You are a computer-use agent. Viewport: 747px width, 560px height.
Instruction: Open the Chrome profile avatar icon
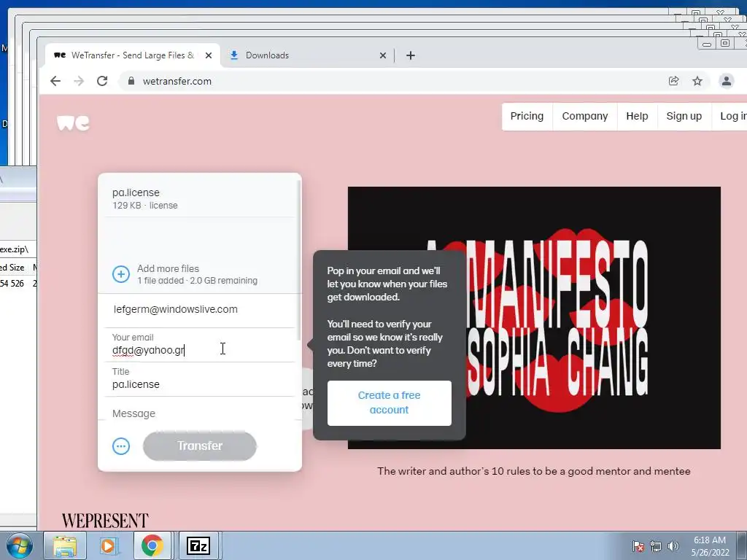coord(726,81)
